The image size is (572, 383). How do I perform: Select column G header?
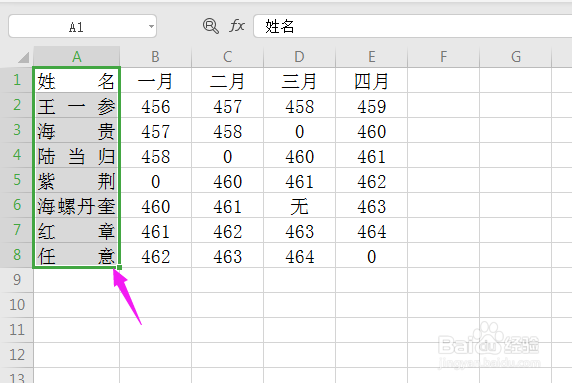(x=515, y=57)
